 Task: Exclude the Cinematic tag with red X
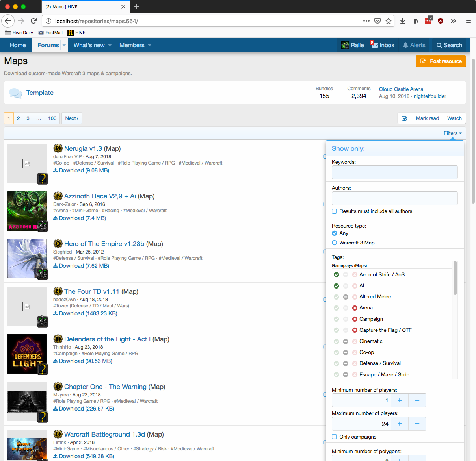(x=355, y=341)
